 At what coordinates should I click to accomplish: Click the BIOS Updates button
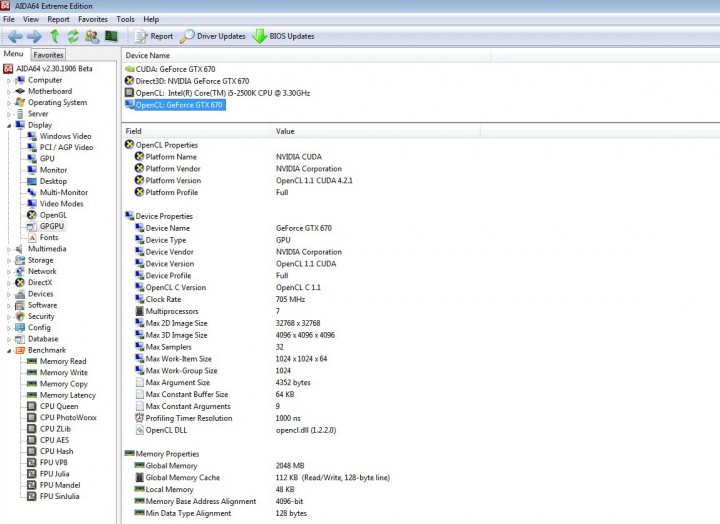(283, 36)
